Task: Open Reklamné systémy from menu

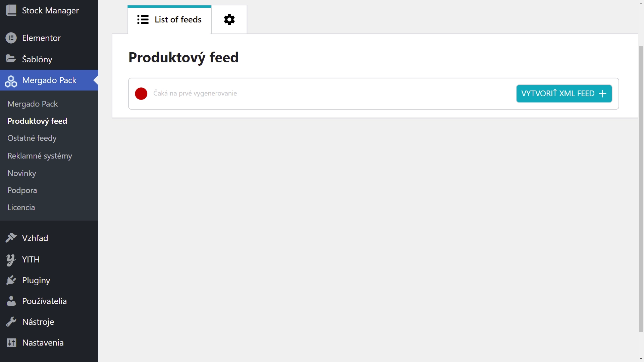Action: (x=39, y=155)
